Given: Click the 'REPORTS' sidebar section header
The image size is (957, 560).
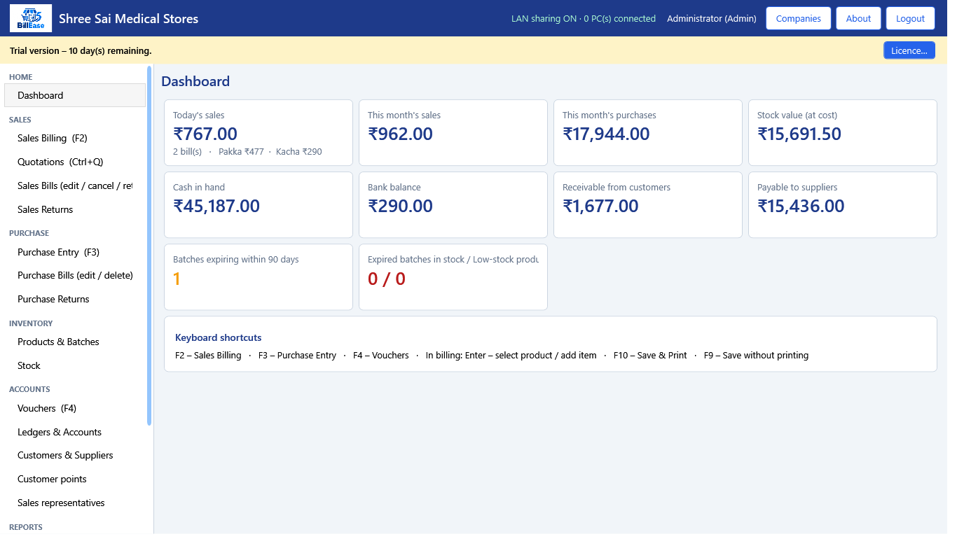Looking at the screenshot, I should [x=26, y=527].
